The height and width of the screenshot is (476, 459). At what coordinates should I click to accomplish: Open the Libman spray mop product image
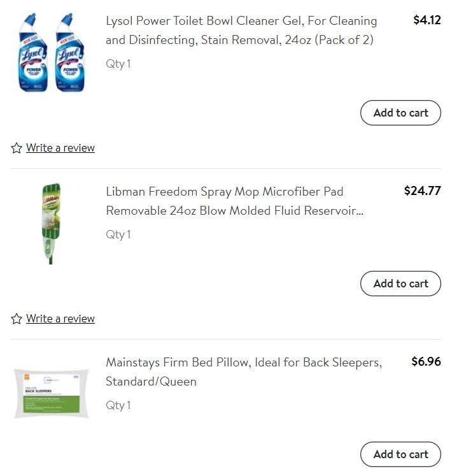pos(51,224)
